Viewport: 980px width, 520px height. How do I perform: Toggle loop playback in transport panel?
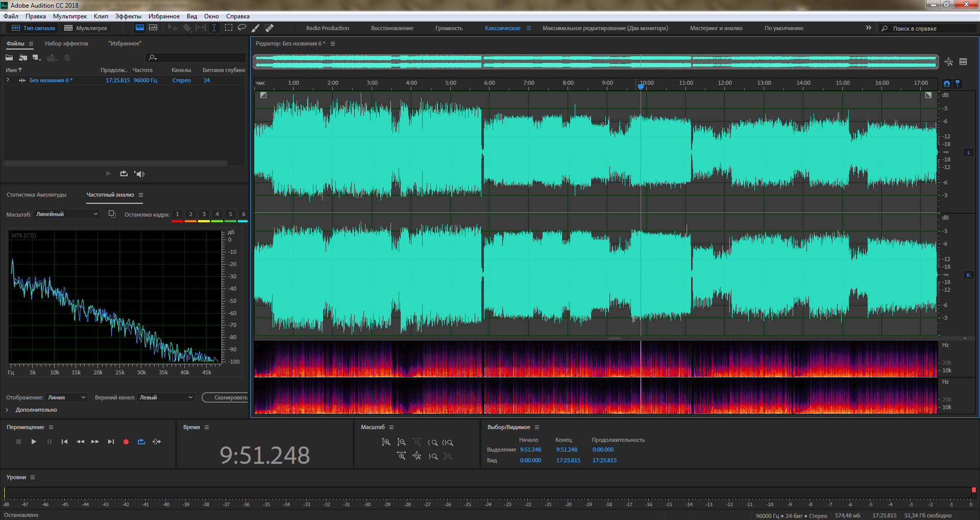[141, 442]
